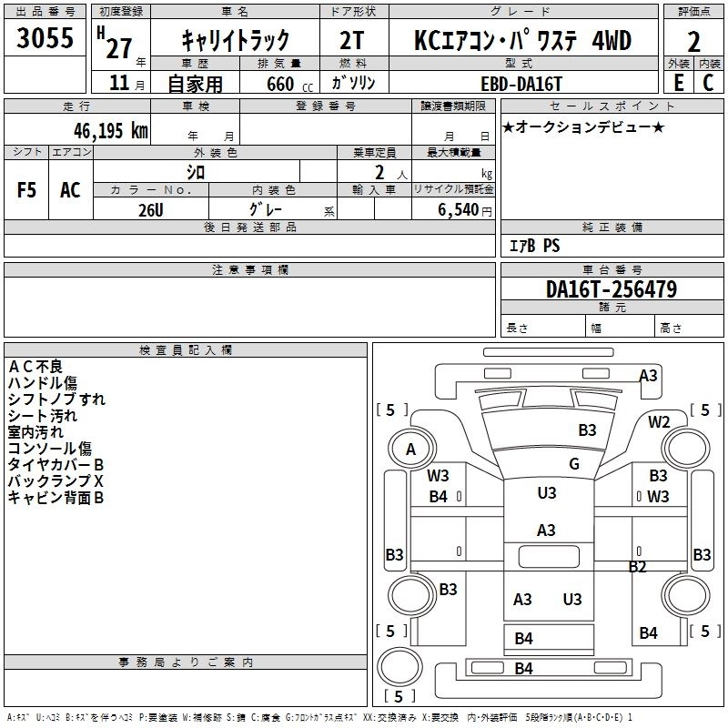Click the exterior grade E cell
This screenshot has width=728, height=728.
tap(678, 82)
